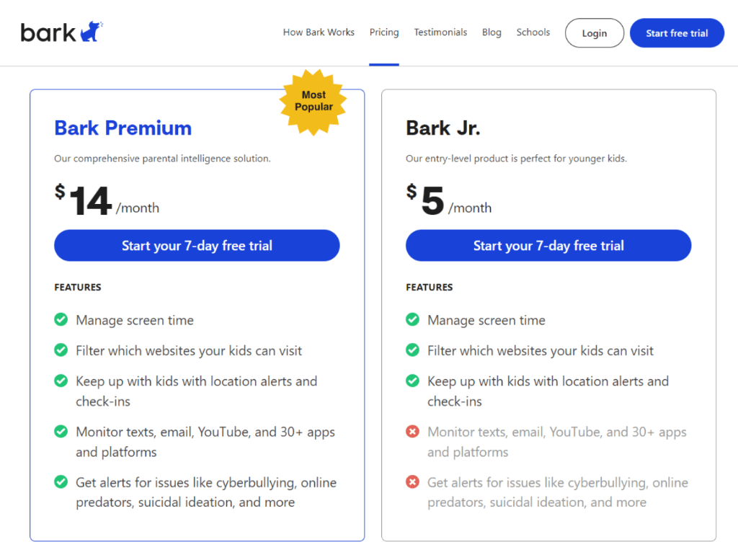This screenshot has width=738, height=560.
Task: Navigate to the Testimonials section
Action: click(440, 32)
